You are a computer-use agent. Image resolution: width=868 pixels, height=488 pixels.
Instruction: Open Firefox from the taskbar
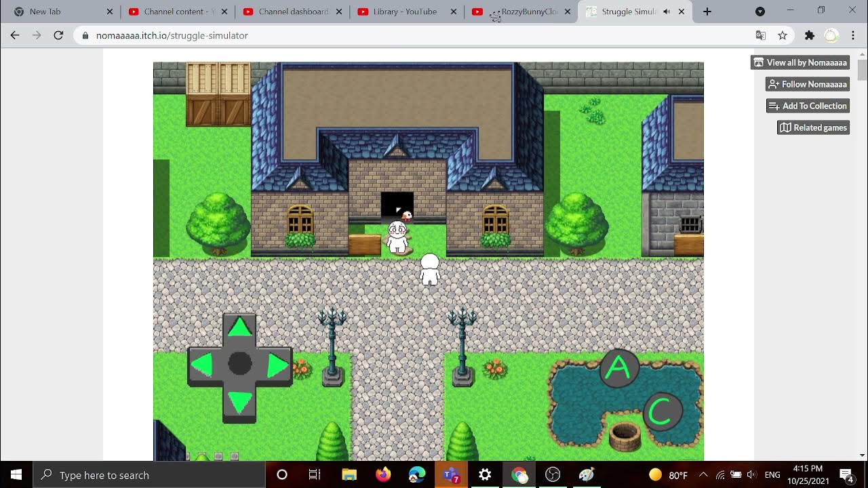point(383,474)
